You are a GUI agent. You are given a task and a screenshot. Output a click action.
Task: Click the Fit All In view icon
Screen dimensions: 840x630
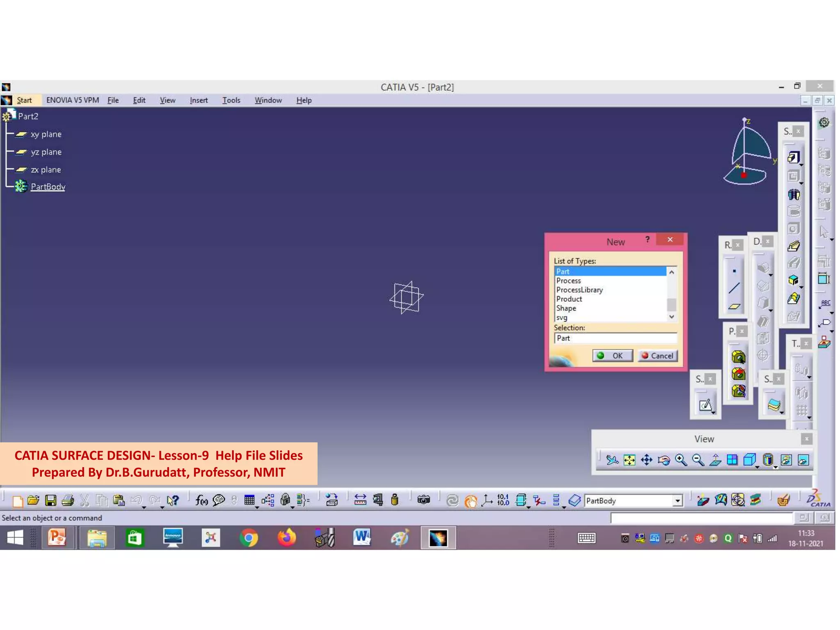click(x=629, y=460)
